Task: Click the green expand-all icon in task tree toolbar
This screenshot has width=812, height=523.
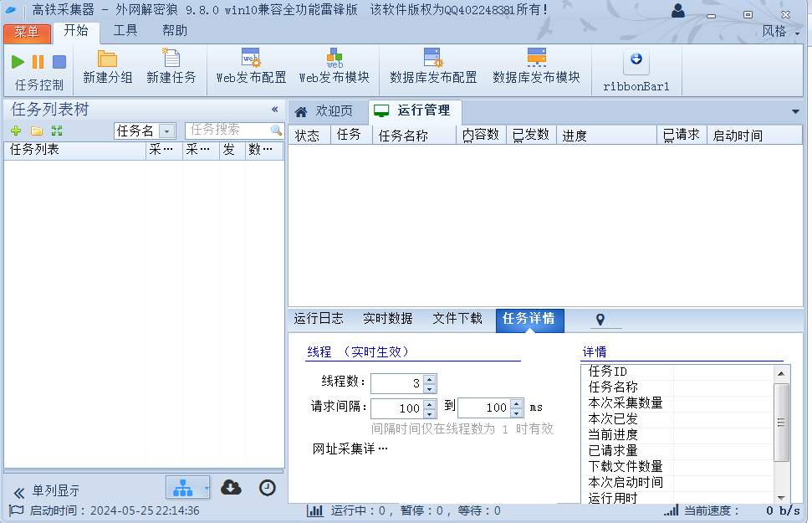Action: pyautogui.click(x=57, y=131)
